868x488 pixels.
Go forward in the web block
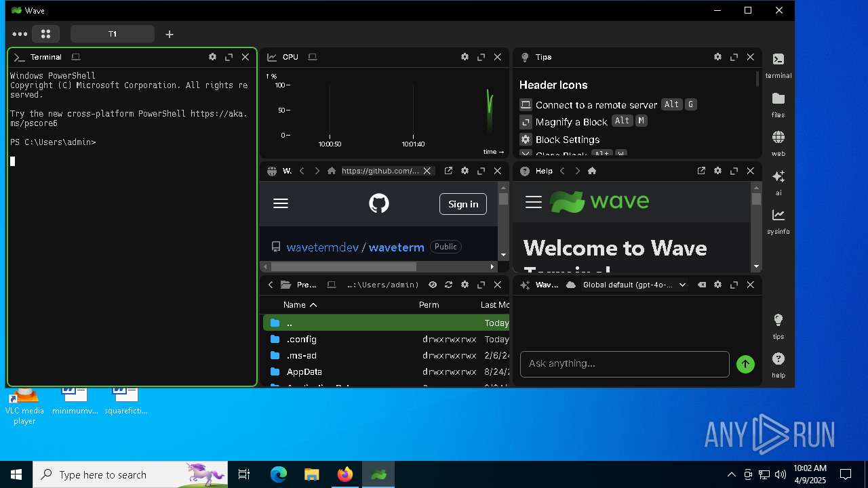click(317, 171)
